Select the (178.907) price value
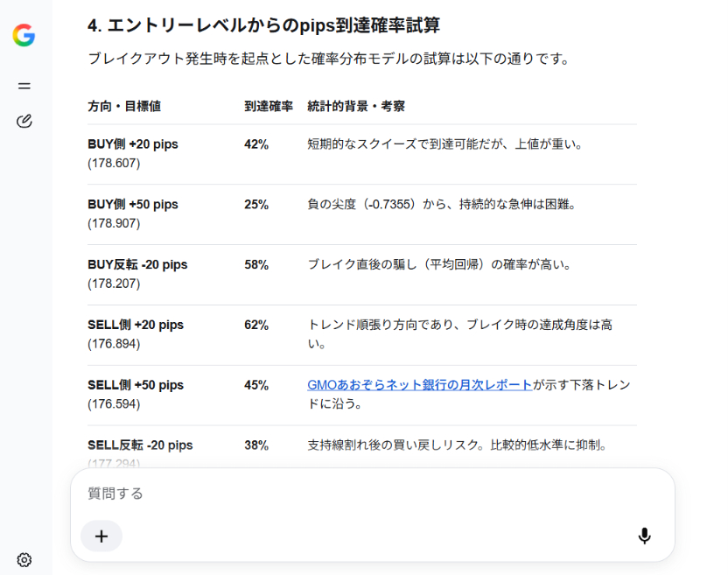The height and width of the screenshot is (575, 728). [114, 223]
